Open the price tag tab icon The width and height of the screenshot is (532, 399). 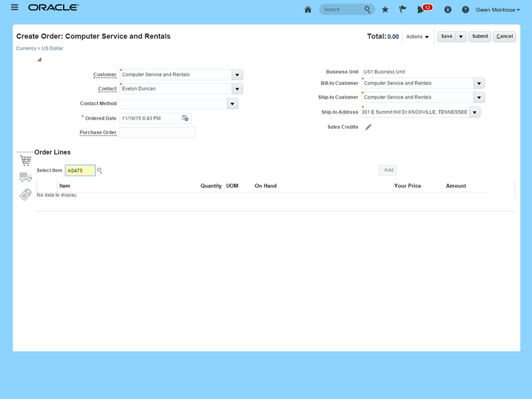[25, 195]
